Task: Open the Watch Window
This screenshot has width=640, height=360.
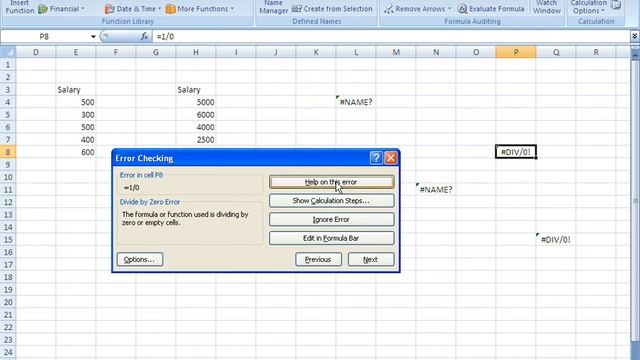Action: coord(547,7)
